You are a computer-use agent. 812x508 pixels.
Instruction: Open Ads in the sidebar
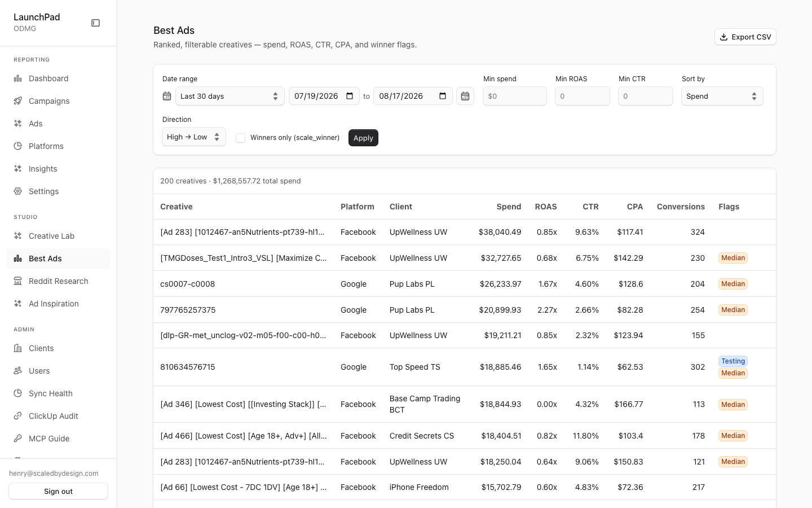pos(59,124)
